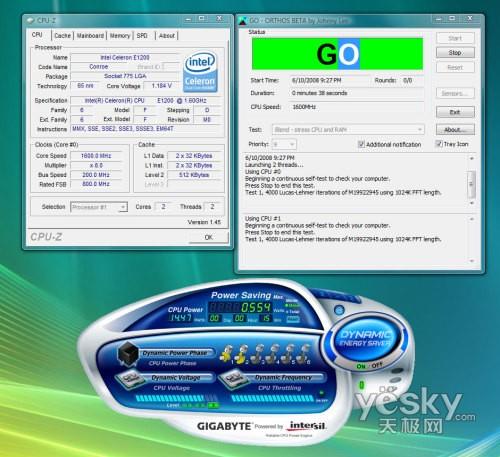This screenshot has width=500, height=457.
Task: Open the processor Selection dropdown in CPU-Z
Action: (99, 207)
